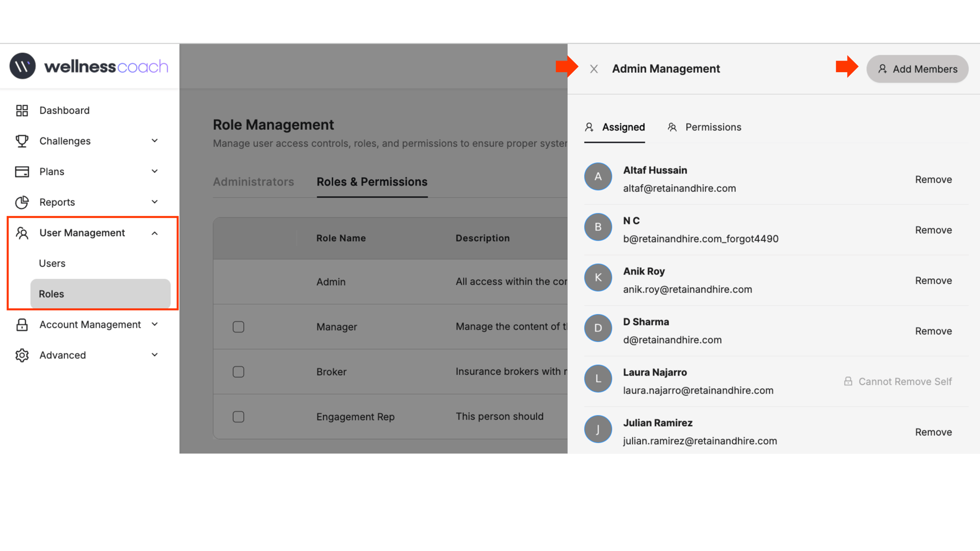Click Anik Roy's avatar K
Screen dimensions: 980x551
pyautogui.click(x=598, y=277)
